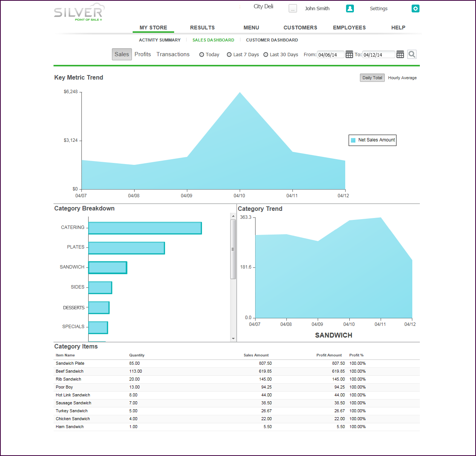Open the To date calendar picker
This screenshot has height=456, width=476.
pyautogui.click(x=400, y=55)
